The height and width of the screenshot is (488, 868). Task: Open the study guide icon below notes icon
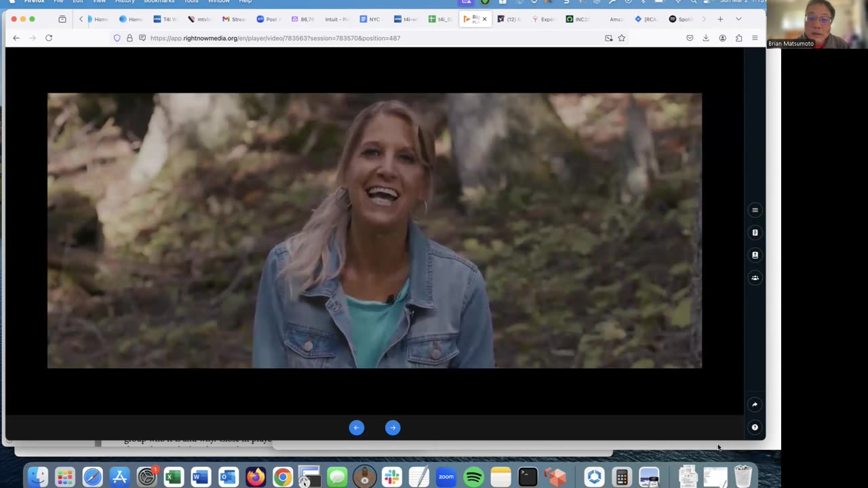point(755,255)
